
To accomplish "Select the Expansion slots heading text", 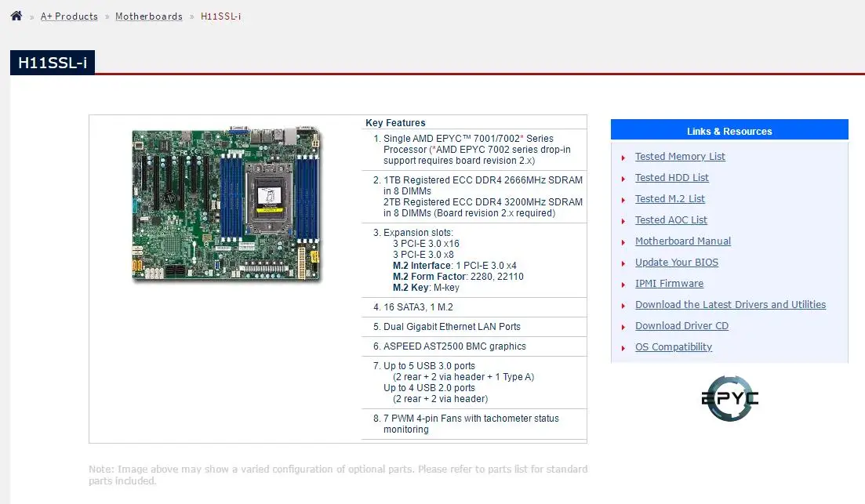I will [x=418, y=233].
